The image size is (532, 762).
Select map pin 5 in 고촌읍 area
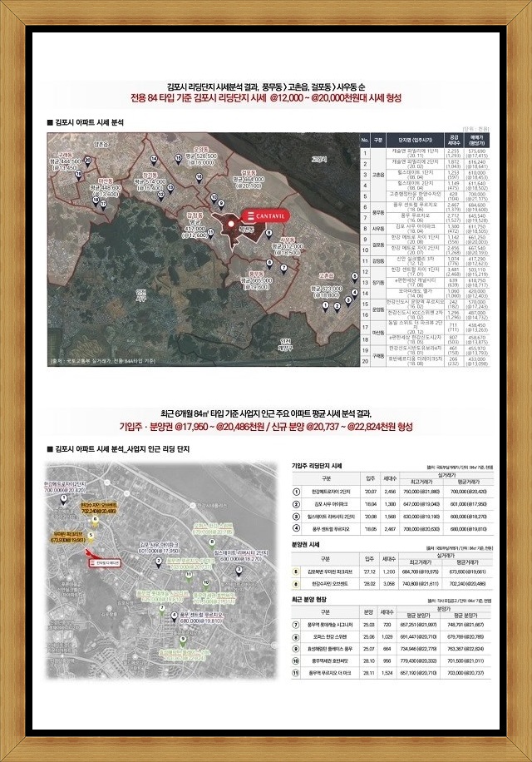tap(354, 276)
